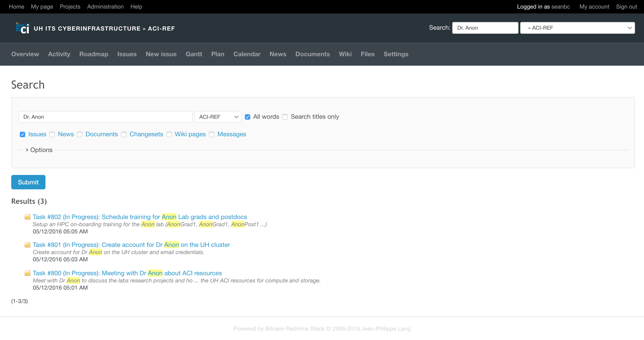Viewport: 644px width, 340px height.
Task: Open Administration in top menu
Action: tap(105, 7)
